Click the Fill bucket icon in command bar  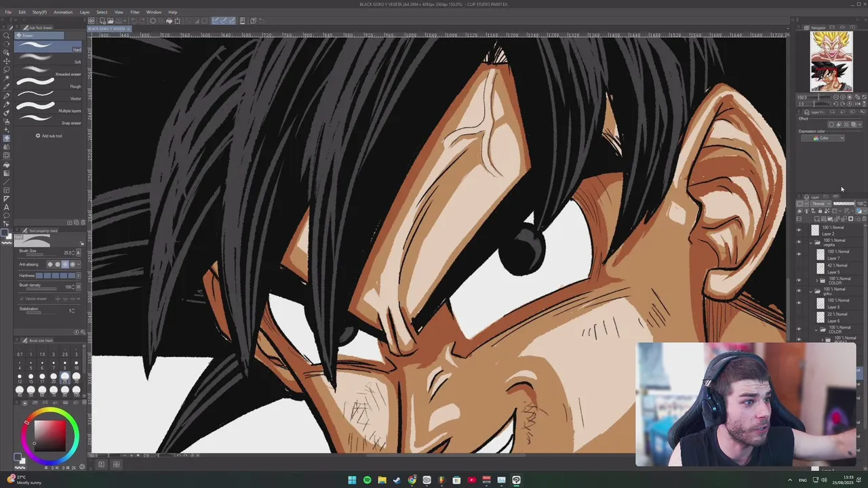tap(169, 20)
